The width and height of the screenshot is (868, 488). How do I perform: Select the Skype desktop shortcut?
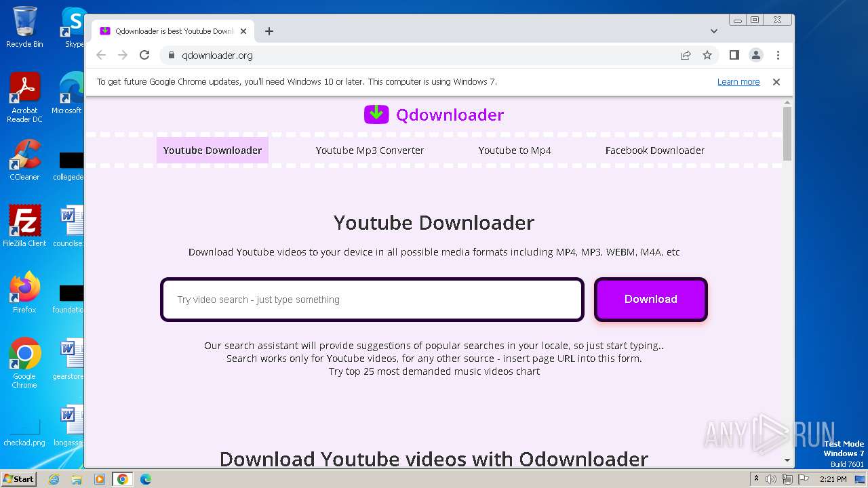[73, 27]
